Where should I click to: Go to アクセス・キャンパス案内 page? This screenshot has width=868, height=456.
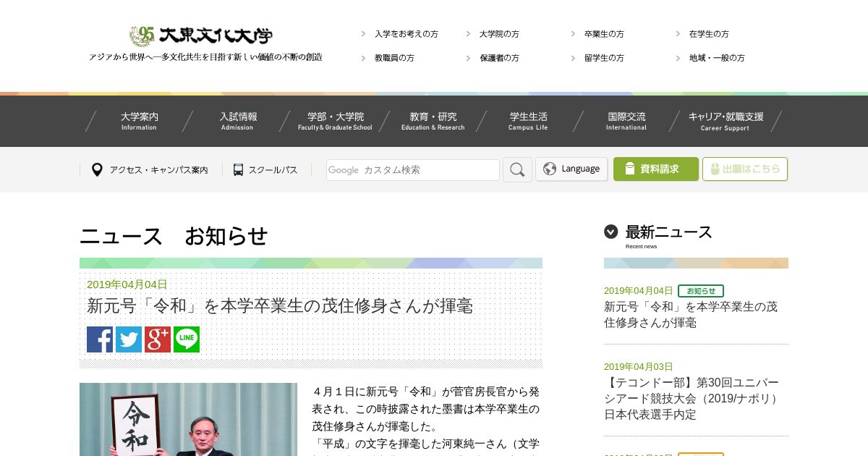pyautogui.click(x=158, y=170)
